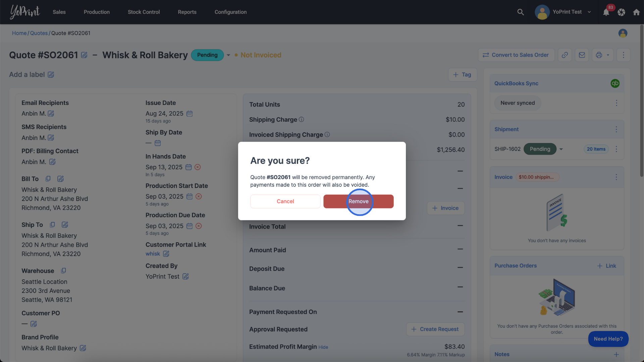
Task: Click Convert to Sales Order
Action: [x=516, y=55]
